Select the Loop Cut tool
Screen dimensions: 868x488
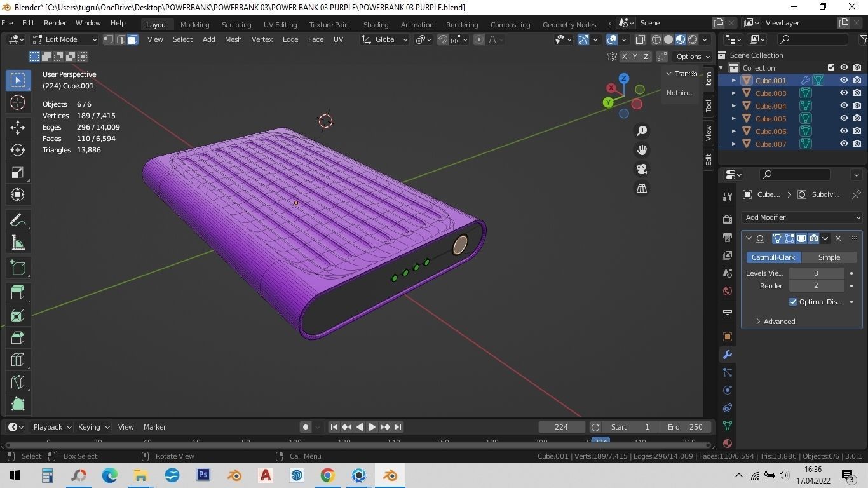[18, 360]
